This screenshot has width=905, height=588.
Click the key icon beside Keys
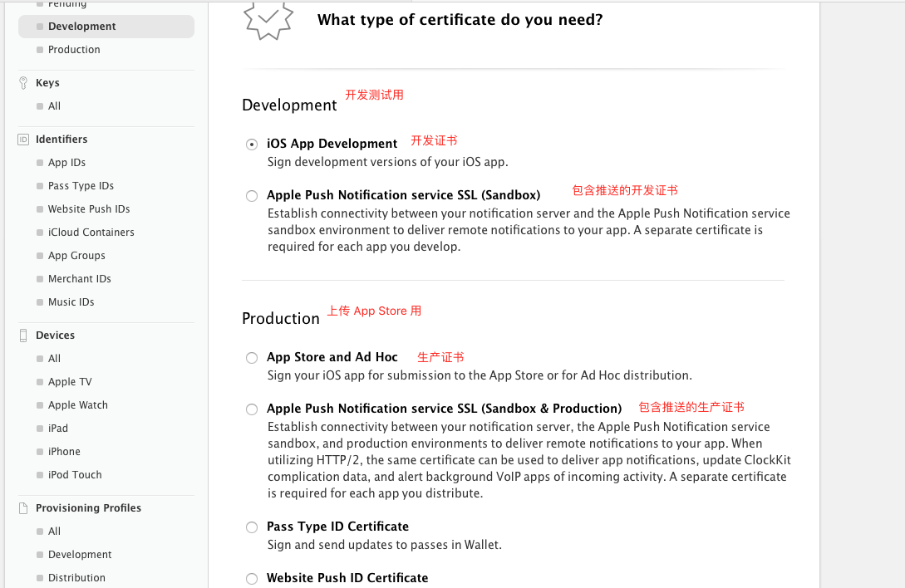click(23, 83)
